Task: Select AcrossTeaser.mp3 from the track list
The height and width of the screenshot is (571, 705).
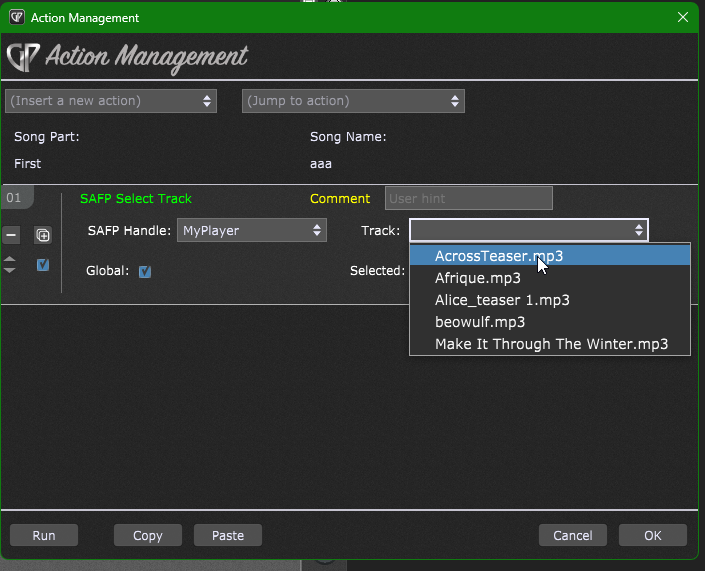Action: (x=499, y=256)
